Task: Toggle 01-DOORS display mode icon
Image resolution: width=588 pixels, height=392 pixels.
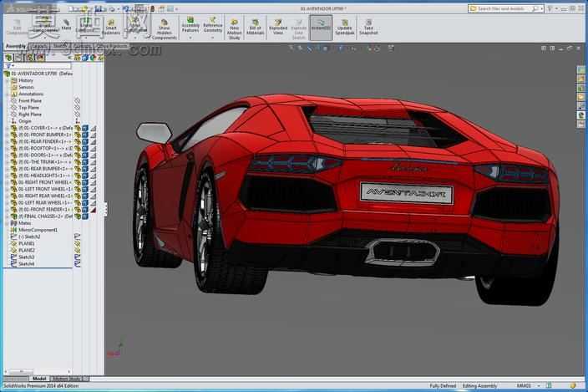Action: (x=85, y=155)
